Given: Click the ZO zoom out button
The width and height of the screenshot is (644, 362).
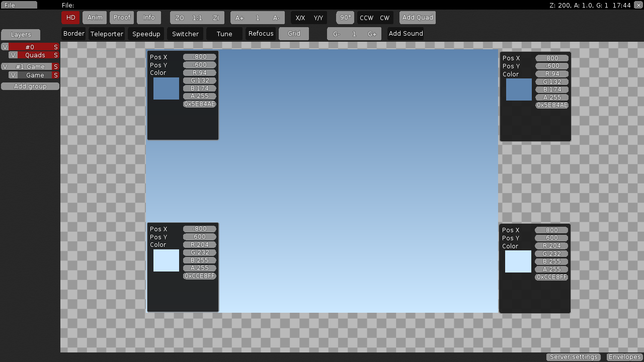Looking at the screenshot, I should pos(180,18).
